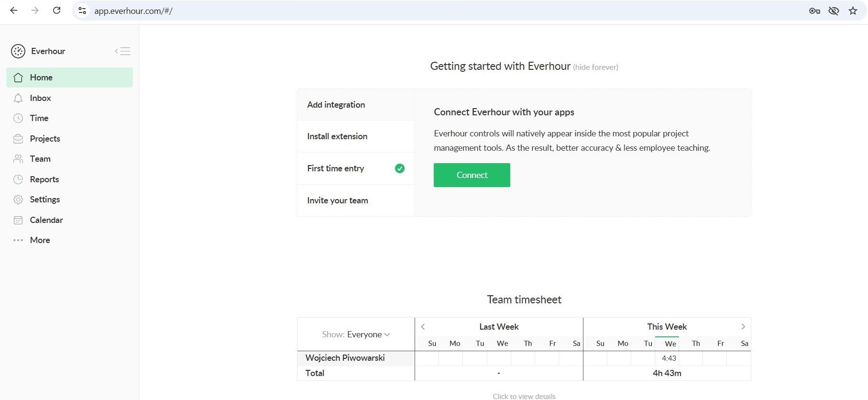Show previous week in timesheet
Screen dimensions: 868x400
pos(423,327)
